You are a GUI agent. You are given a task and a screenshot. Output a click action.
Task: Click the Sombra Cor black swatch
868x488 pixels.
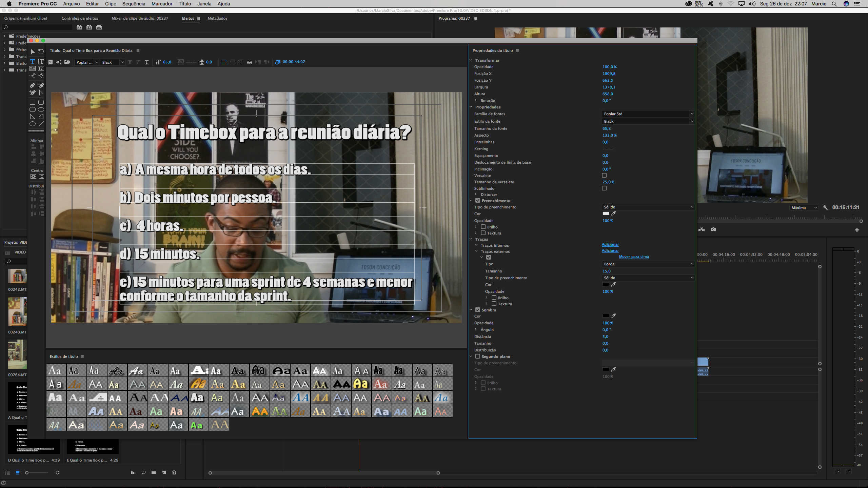[x=606, y=316]
